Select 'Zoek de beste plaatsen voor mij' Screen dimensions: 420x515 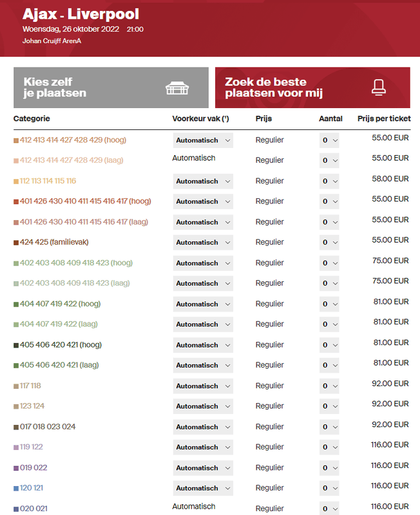312,88
